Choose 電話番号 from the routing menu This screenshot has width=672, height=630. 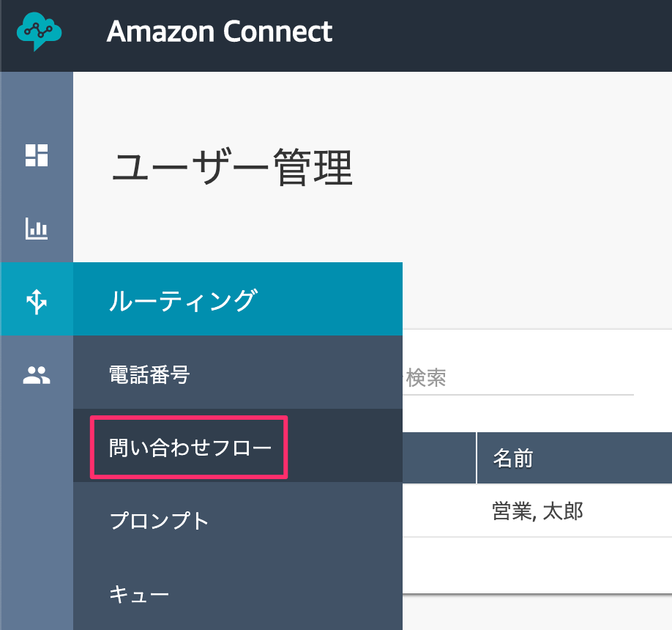238,372
